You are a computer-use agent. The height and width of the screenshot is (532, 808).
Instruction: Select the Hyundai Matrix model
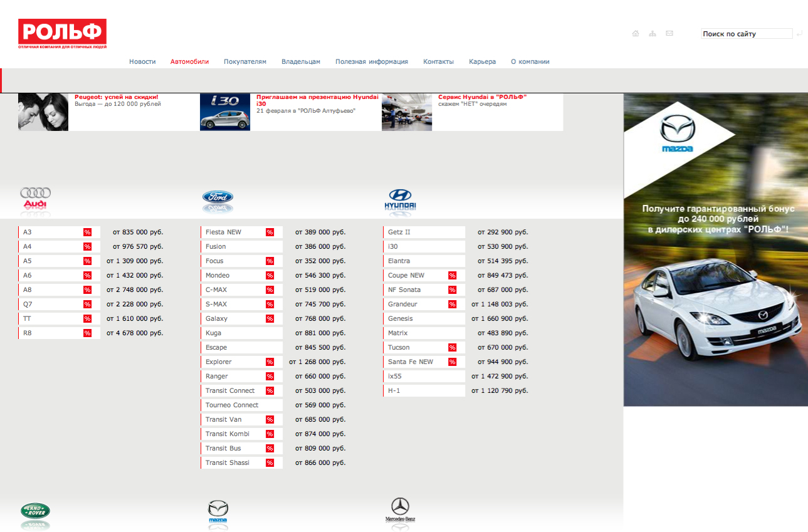tap(424, 333)
